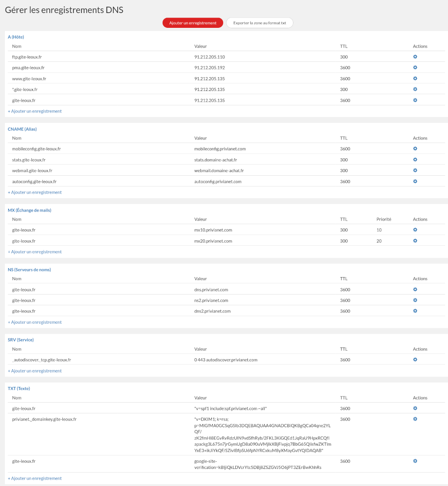The width and height of the screenshot is (448, 486).
Task: Click Ajouter un enregistrement under TXT section
Action: click(35, 478)
